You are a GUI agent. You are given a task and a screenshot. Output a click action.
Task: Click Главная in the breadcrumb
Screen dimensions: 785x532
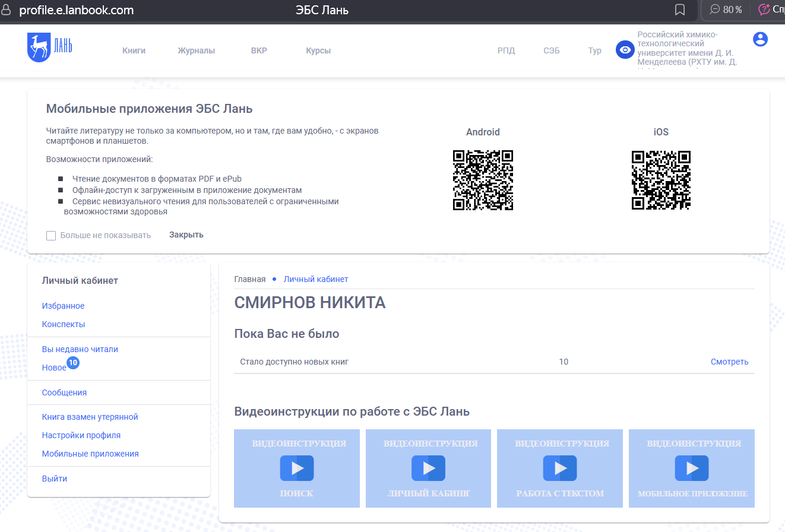(250, 279)
